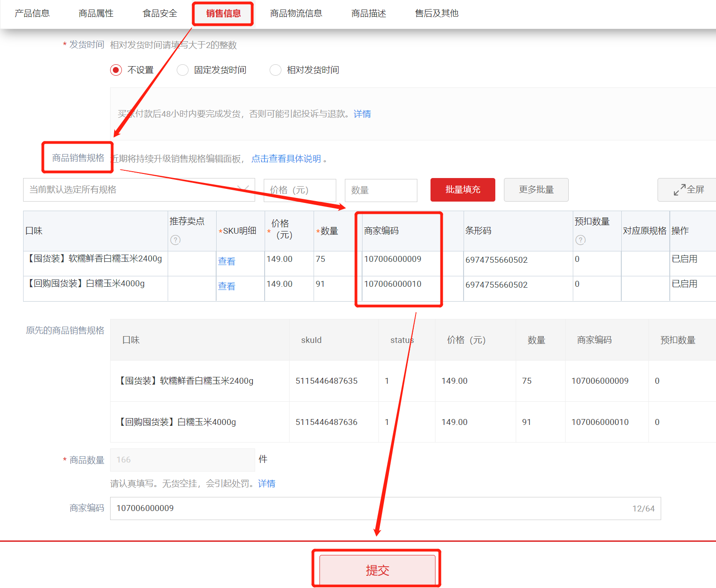The height and width of the screenshot is (588, 716).
Task: Click editable code 107006000010 in the 4000g row
Action: pos(393,284)
